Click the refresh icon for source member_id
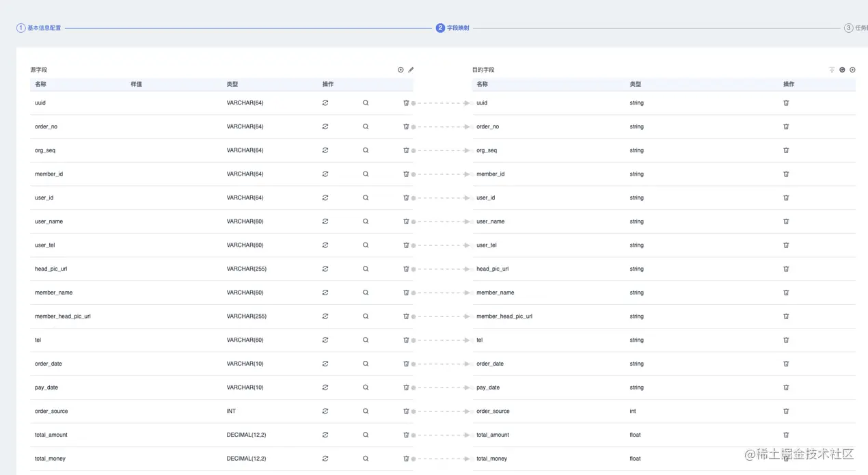 click(x=325, y=174)
